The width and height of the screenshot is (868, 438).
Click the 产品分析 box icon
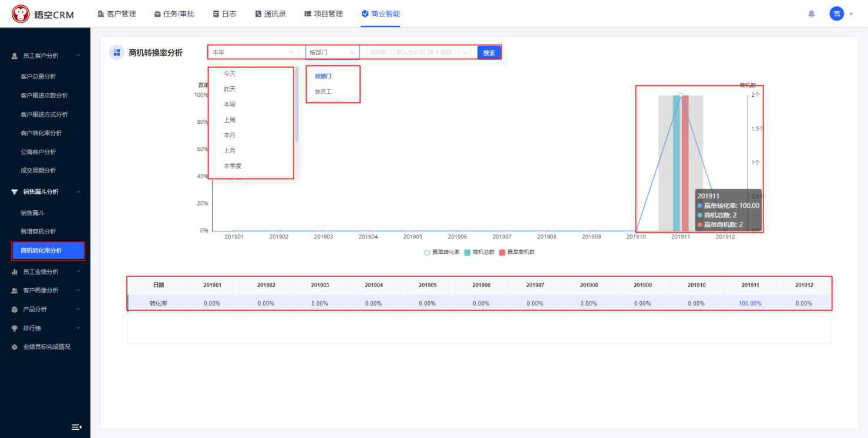point(15,309)
